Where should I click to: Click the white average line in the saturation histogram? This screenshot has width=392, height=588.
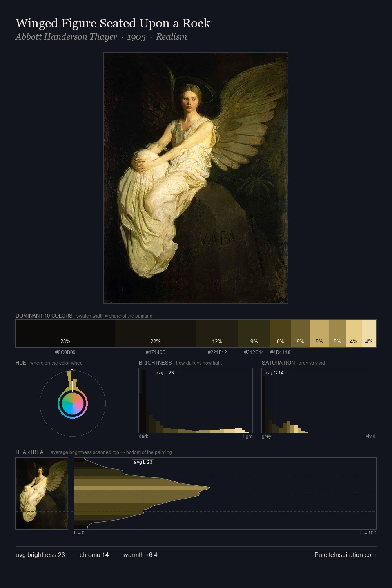point(274,401)
